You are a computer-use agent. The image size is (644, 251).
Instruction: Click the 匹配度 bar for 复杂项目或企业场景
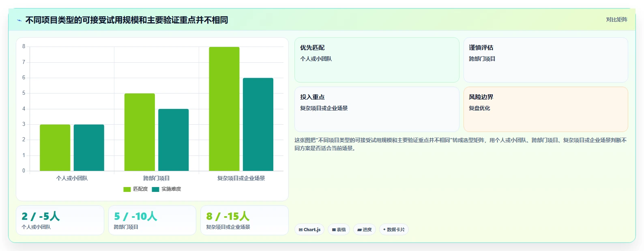[x=224, y=109]
